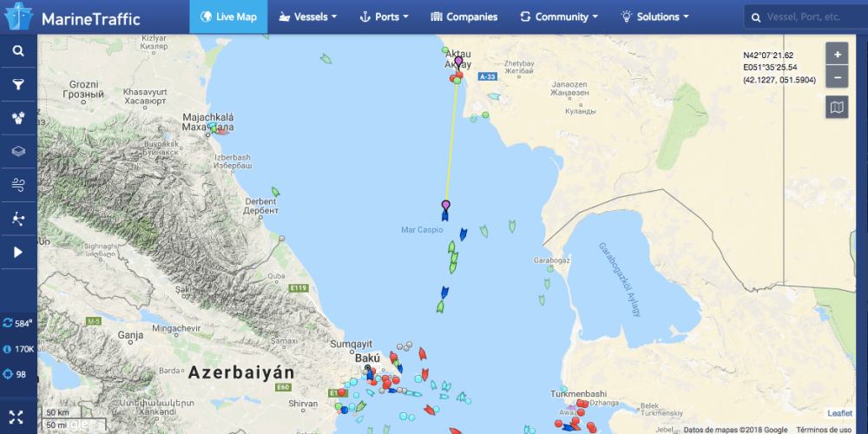Open the sidebar search tool
This screenshot has width=868, height=434.
18,51
